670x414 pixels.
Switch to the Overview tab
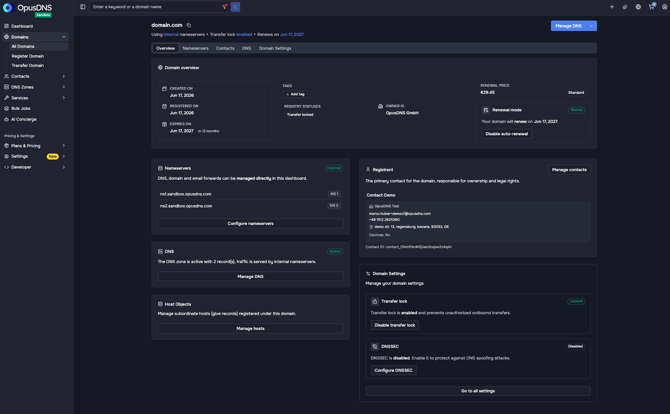165,48
